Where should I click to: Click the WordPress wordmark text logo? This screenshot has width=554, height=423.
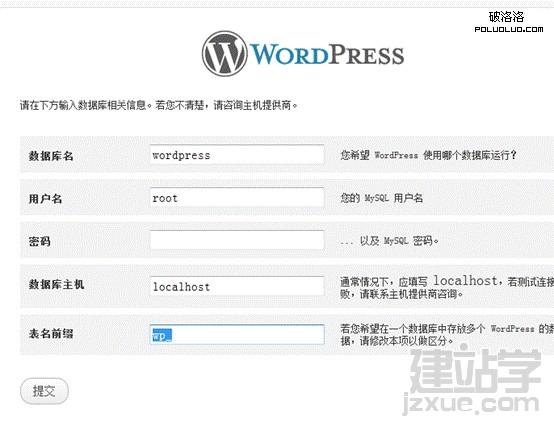click(327, 55)
